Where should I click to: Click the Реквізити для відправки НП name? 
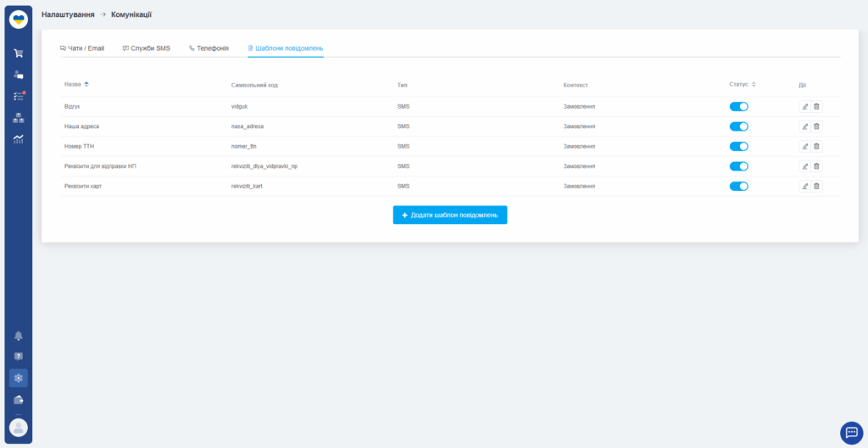100,166
